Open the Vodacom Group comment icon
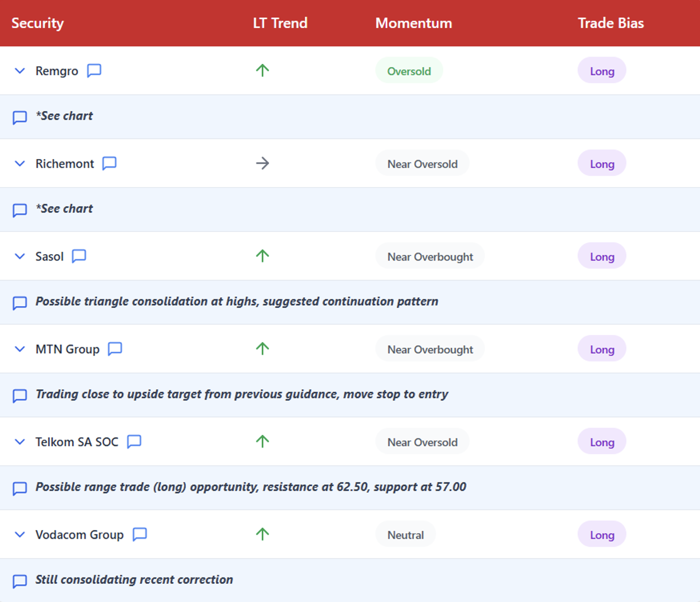 click(x=140, y=535)
